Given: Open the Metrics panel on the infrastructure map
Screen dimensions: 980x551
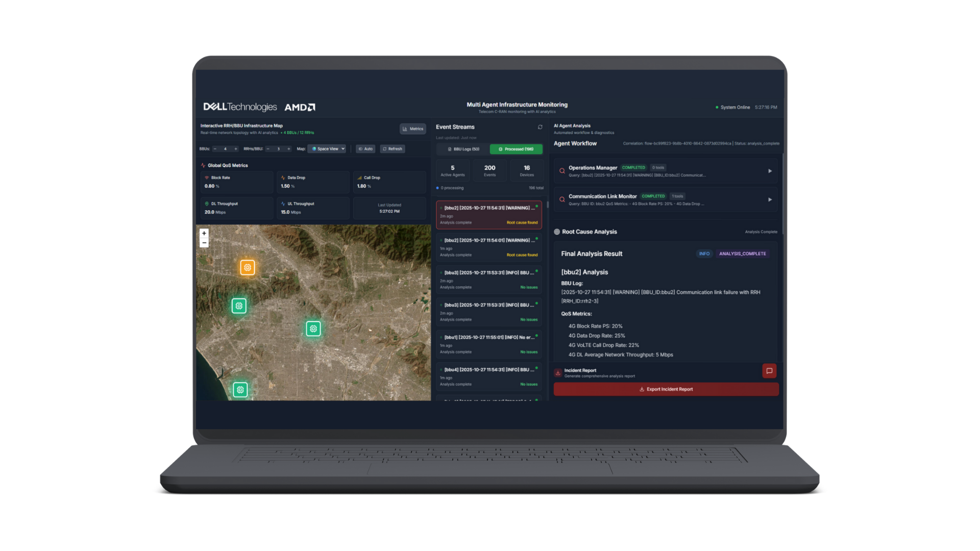Looking at the screenshot, I should click(412, 129).
